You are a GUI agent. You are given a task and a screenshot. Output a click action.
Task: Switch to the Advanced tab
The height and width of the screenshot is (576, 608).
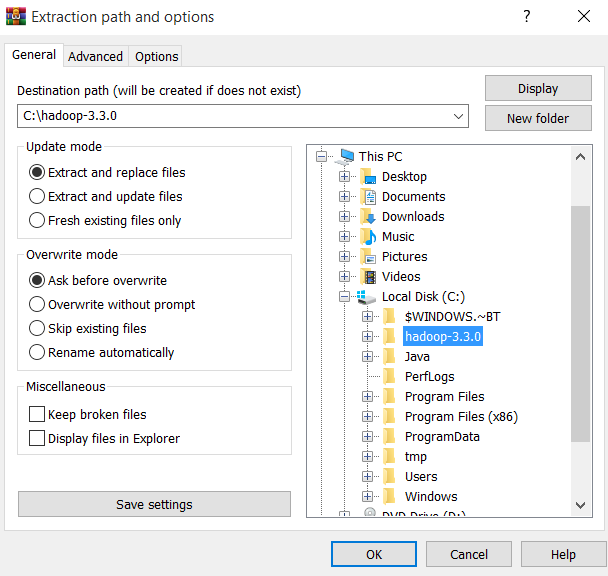95,57
